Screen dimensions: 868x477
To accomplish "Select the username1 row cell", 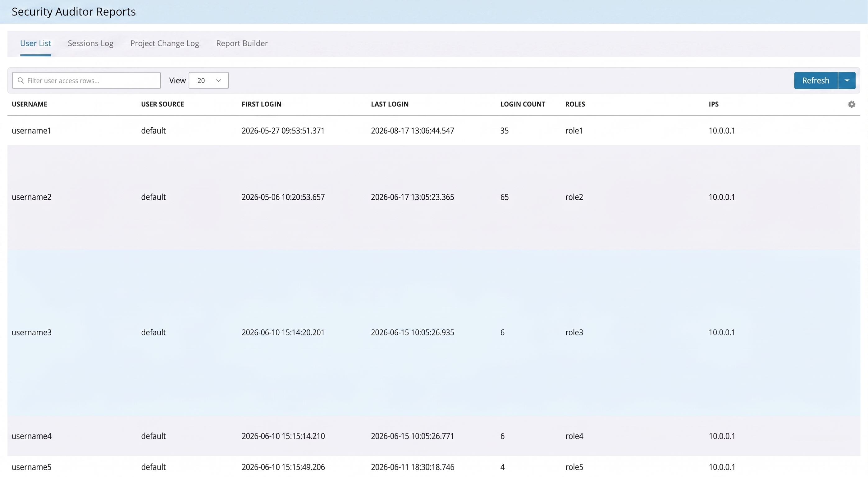I will click(31, 131).
